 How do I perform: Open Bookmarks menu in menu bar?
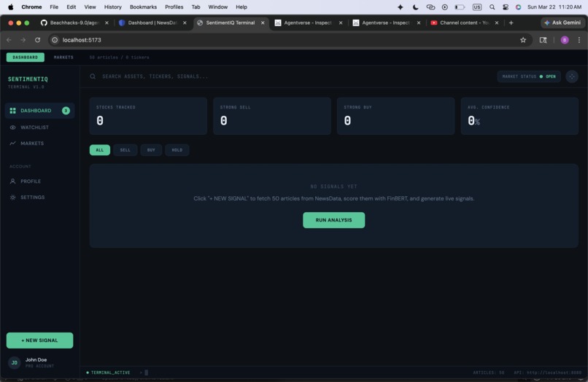pyautogui.click(x=143, y=7)
